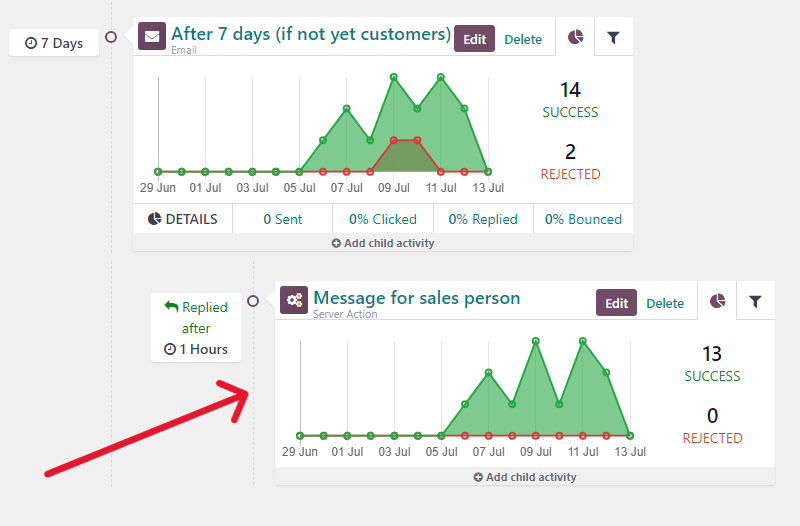800x526 pixels.
Task: Edit the After 7 days activity
Action: pos(474,39)
